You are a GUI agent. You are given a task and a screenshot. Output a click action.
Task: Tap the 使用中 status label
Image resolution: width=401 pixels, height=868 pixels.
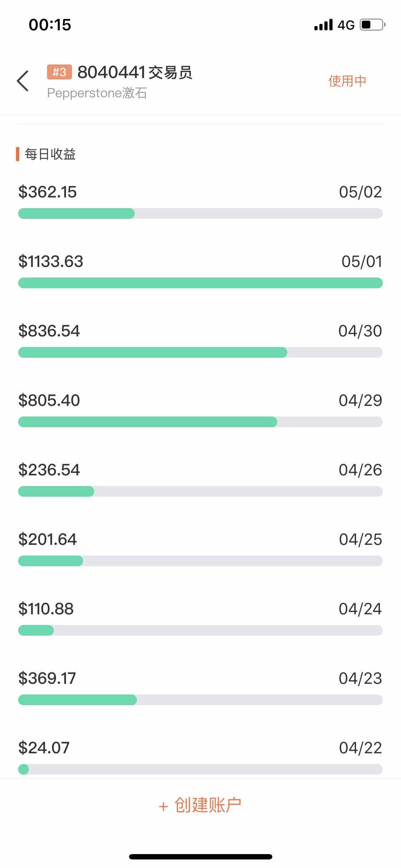(x=347, y=81)
